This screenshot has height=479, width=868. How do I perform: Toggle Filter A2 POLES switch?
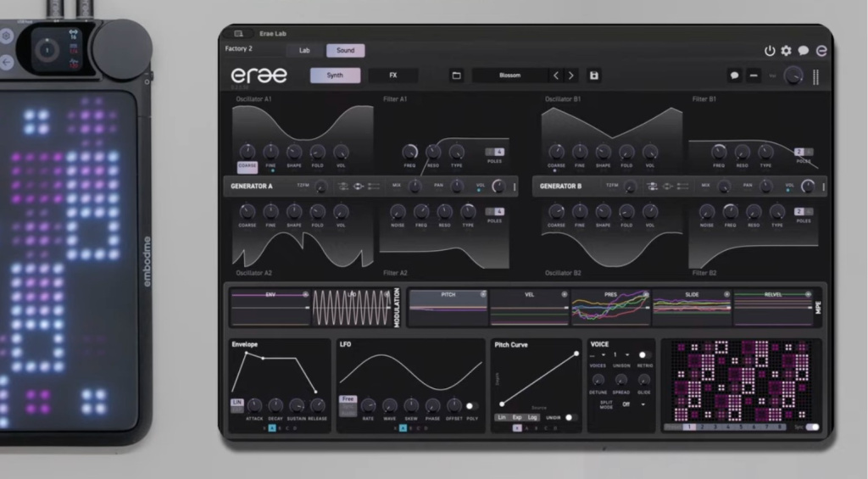coord(495,212)
